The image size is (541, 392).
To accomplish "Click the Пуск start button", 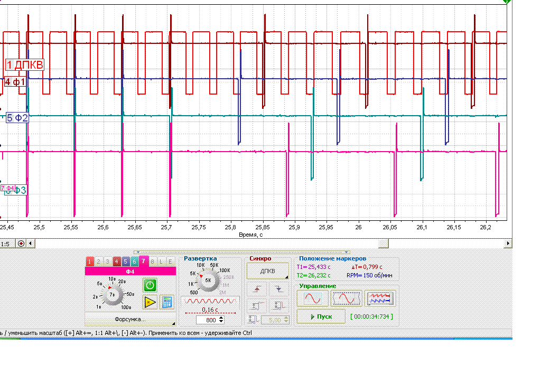I will [x=321, y=316].
